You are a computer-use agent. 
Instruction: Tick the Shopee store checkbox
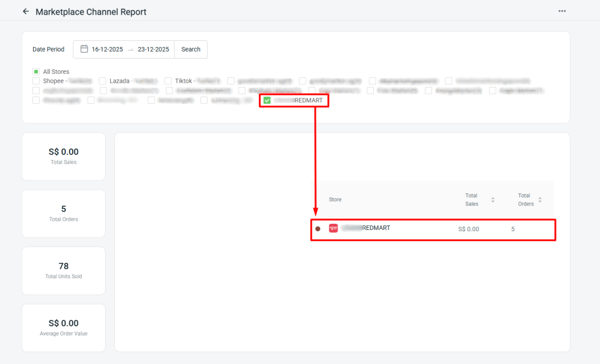click(36, 81)
